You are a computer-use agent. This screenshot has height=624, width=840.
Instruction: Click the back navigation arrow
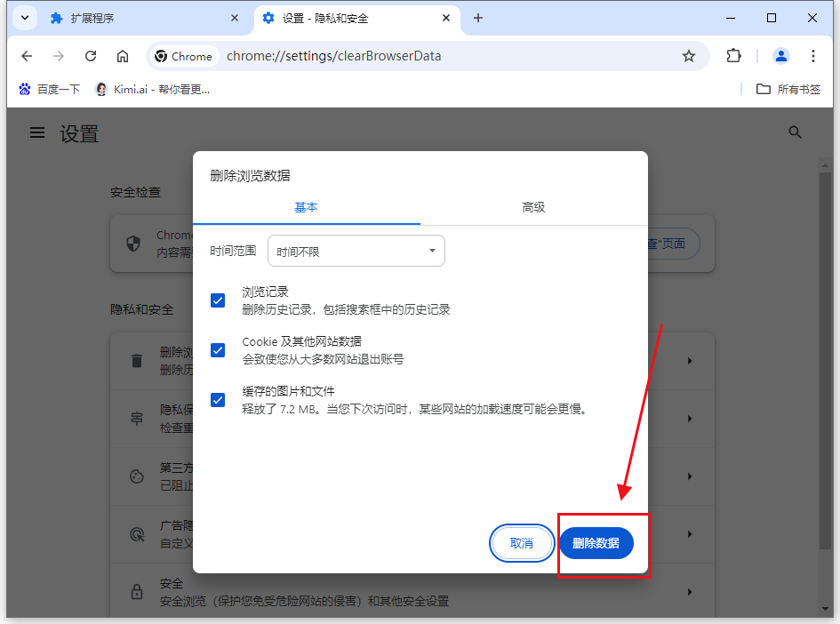pyautogui.click(x=27, y=56)
